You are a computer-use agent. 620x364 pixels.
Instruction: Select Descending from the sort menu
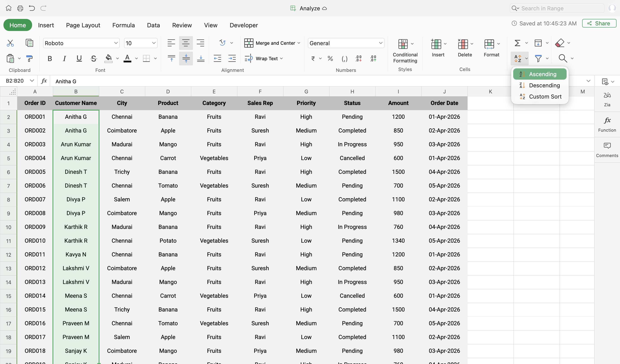(544, 85)
